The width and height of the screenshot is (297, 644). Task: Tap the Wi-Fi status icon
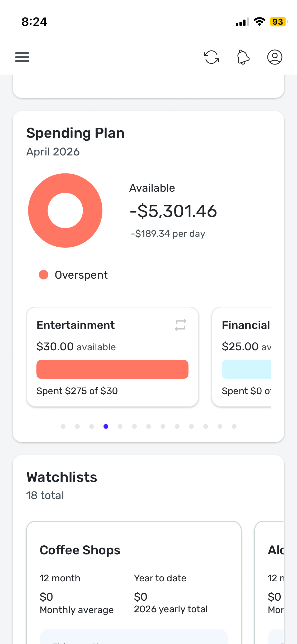click(259, 22)
